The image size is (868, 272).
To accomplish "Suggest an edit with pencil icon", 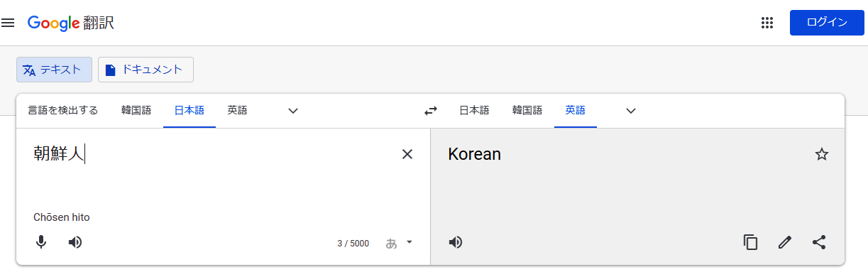I will click(785, 242).
